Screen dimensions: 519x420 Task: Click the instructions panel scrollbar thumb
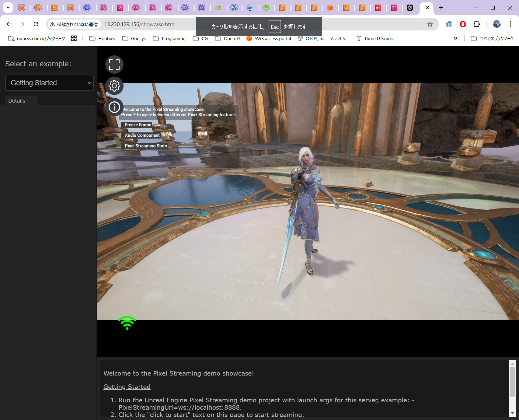513,382
